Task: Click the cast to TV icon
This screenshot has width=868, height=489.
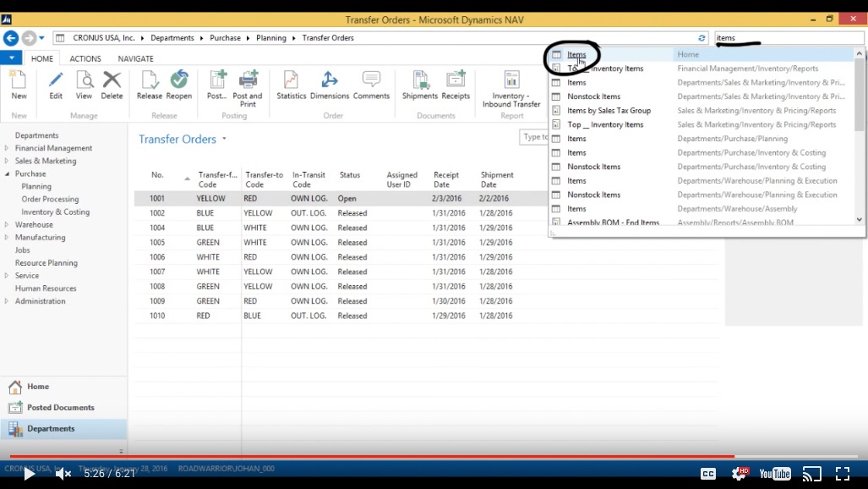Action: (812, 474)
